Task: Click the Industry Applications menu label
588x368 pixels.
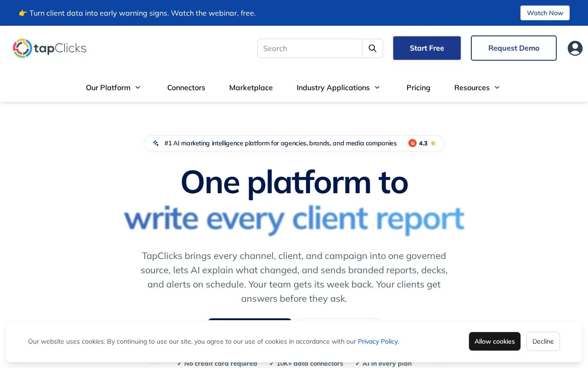Action: (x=333, y=87)
